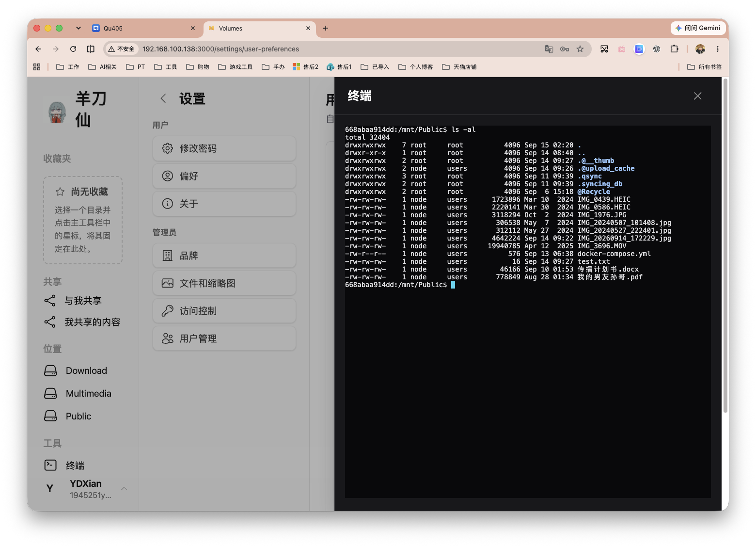Click the info icon beside 关于

[168, 204]
